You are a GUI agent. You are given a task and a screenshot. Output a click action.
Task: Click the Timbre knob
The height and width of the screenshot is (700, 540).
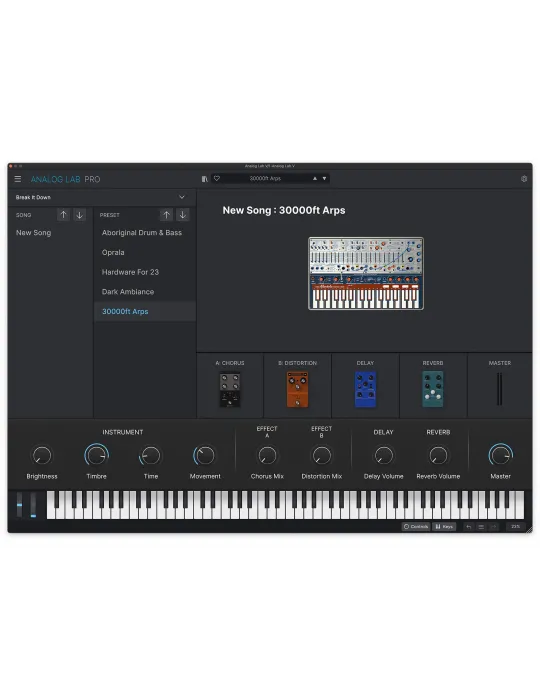[96, 456]
